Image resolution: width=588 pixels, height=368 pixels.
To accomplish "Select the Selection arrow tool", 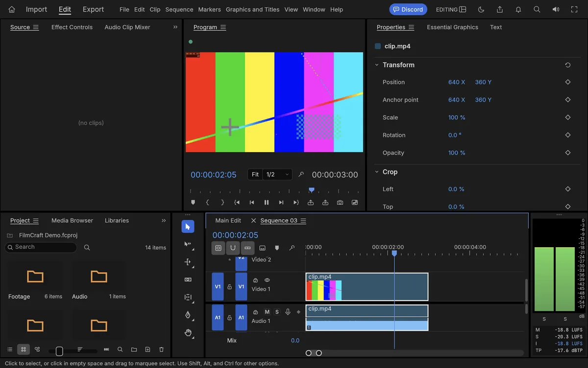I will pyautogui.click(x=188, y=226).
